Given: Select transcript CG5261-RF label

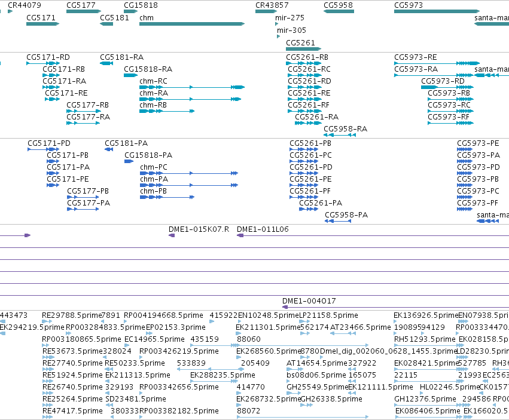Looking at the screenshot, I should click(x=309, y=105).
